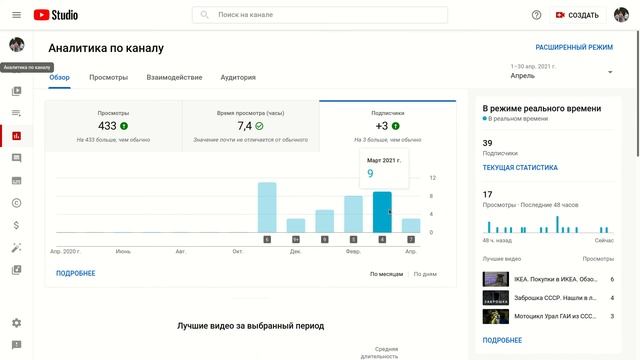This screenshot has width=640, height=360.
Task: Click the February chart bar
Action: [x=353, y=214]
